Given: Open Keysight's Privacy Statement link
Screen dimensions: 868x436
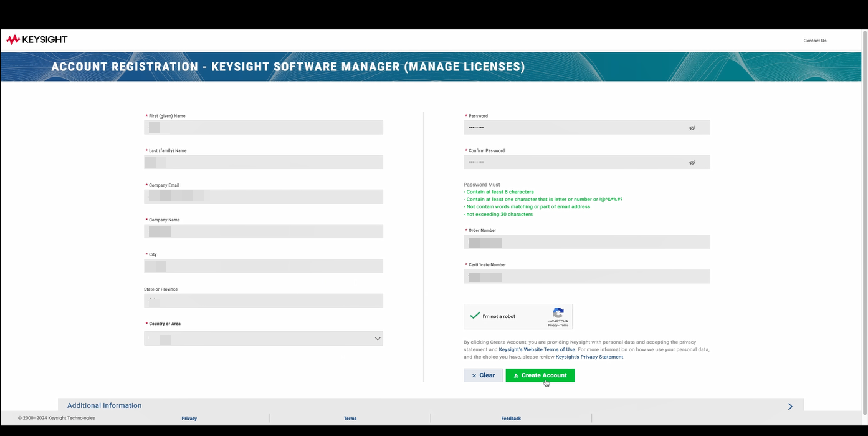Looking at the screenshot, I should [x=589, y=357].
